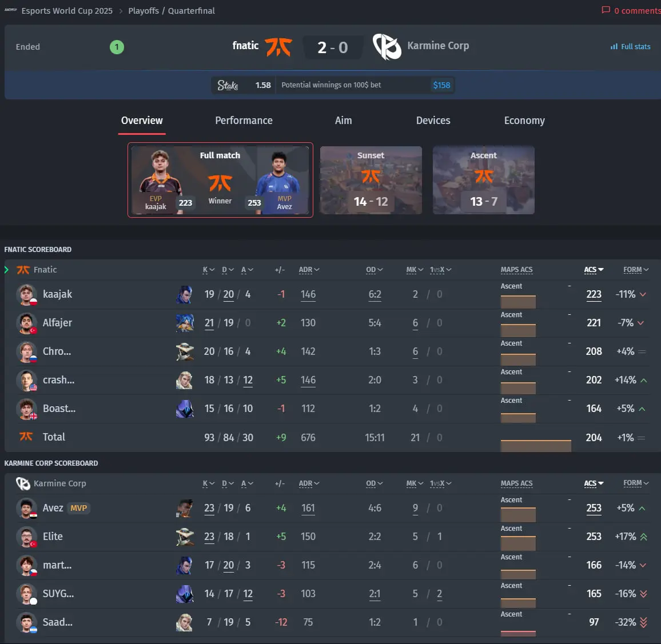This screenshot has height=644, width=661.
Task: Click Chro...'s agent icon in Fnatic scoreboard
Action: click(185, 351)
